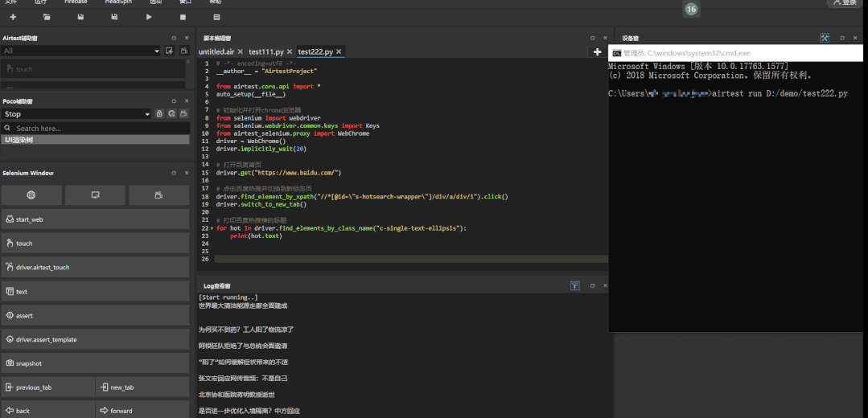The height and width of the screenshot is (418, 868).
Task: Click the record icon button in Selenium Window
Action: [158, 195]
